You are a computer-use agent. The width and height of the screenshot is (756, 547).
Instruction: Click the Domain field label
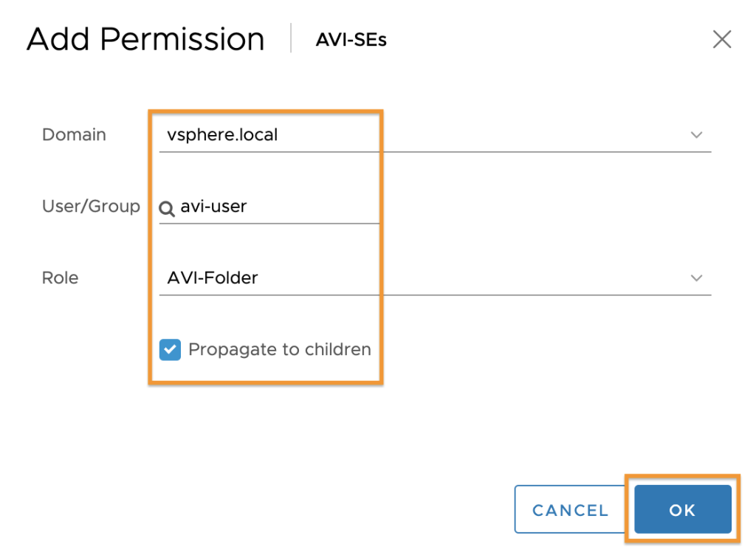click(74, 134)
